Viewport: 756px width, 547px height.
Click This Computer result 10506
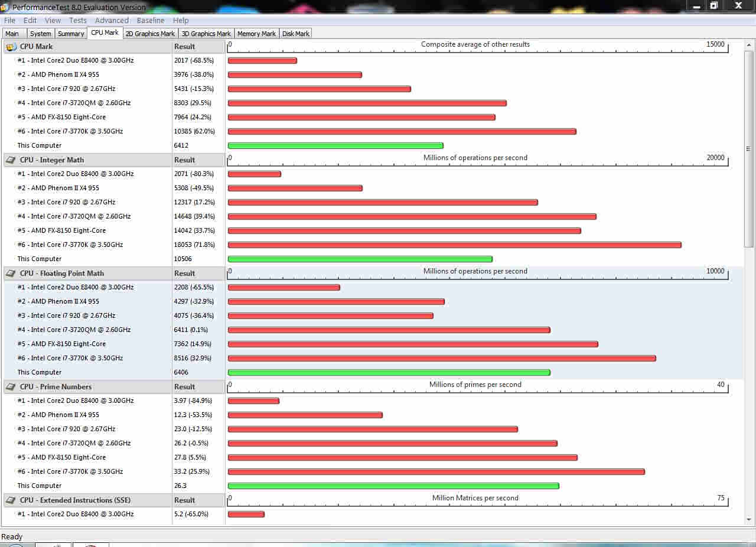click(x=184, y=259)
